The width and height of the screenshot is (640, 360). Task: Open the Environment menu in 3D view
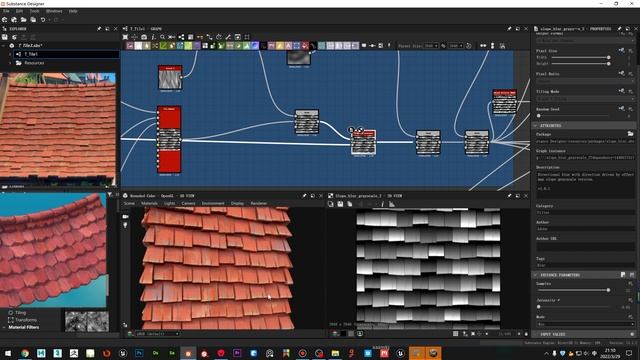[213, 203]
